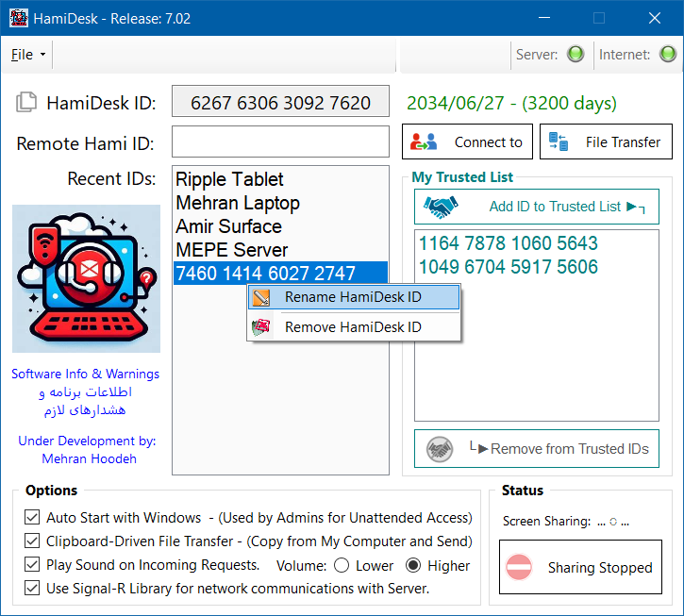Click the handshake icon on Add ID button
The height and width of the screenshot is (616, 684).
click(x=440, y=206)
